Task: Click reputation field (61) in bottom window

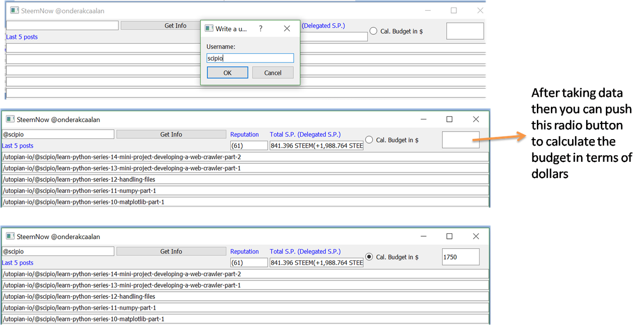Action: tap(249, 263)
